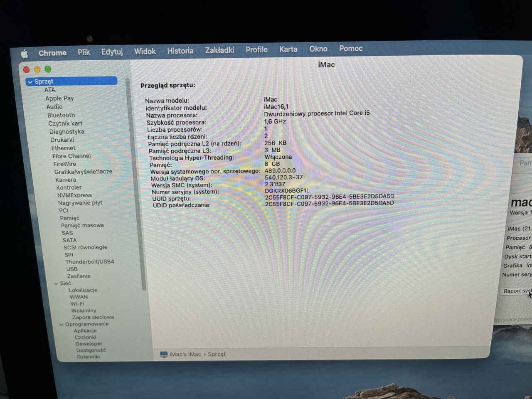This screenshot has height=399, width=532.
Task: Select Pamięć masowa in the sidebar
Action: [82, 225]
